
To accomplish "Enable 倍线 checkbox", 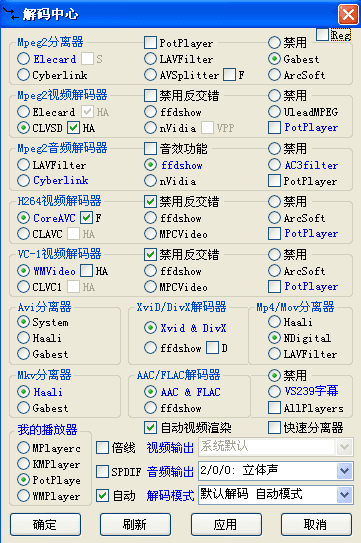I will coord(103,448).
